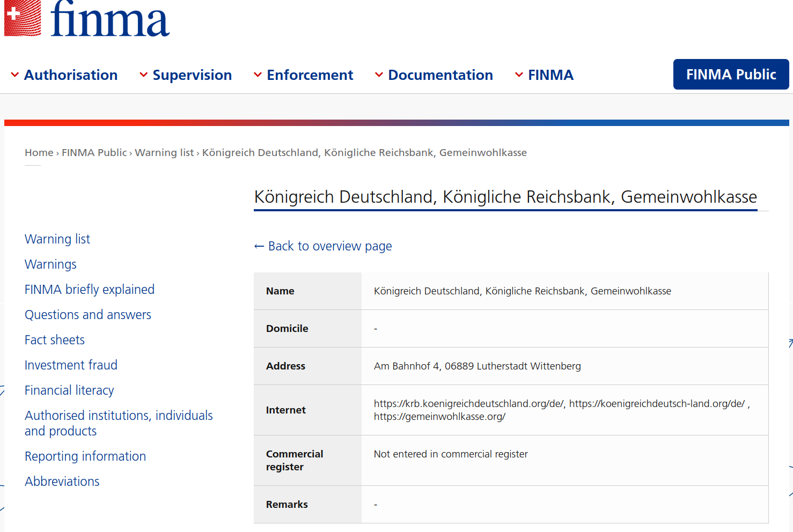The height and width of the screenshot is (532, 793).
Task: Open the FINMA menu item
Action: point(551,75)
